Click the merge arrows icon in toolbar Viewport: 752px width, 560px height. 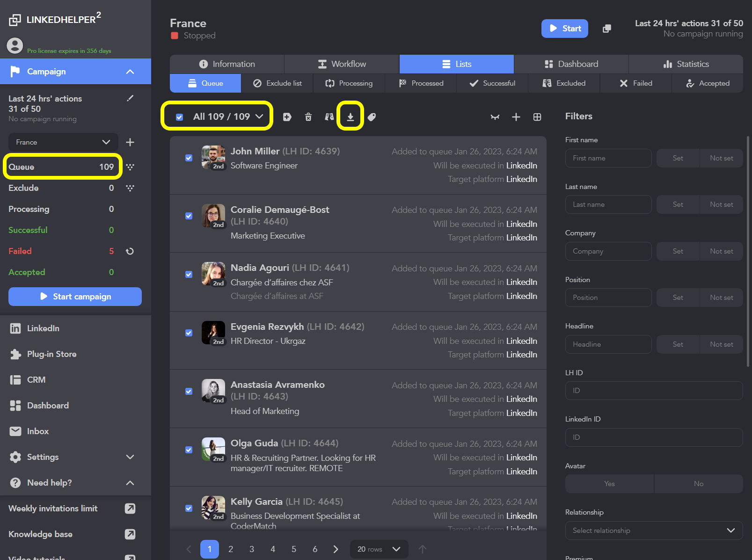pyautogui.click(x=495, y=117)
